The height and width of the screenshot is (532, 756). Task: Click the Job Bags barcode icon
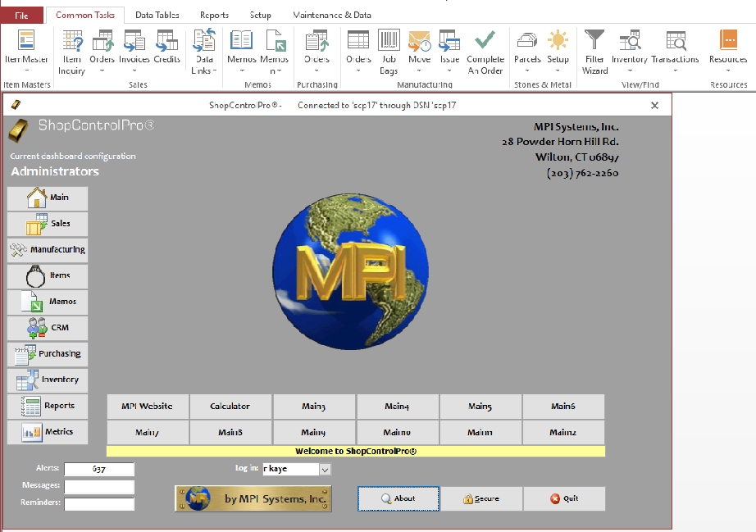(389, 50)
